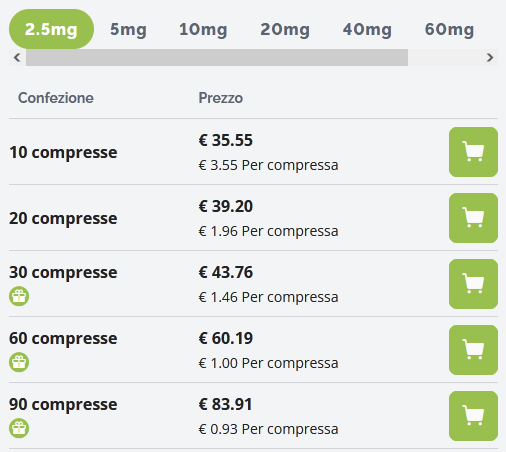Select the 2.5mg dosage tab
506x452 pixels.
click(x=51, y=29)
